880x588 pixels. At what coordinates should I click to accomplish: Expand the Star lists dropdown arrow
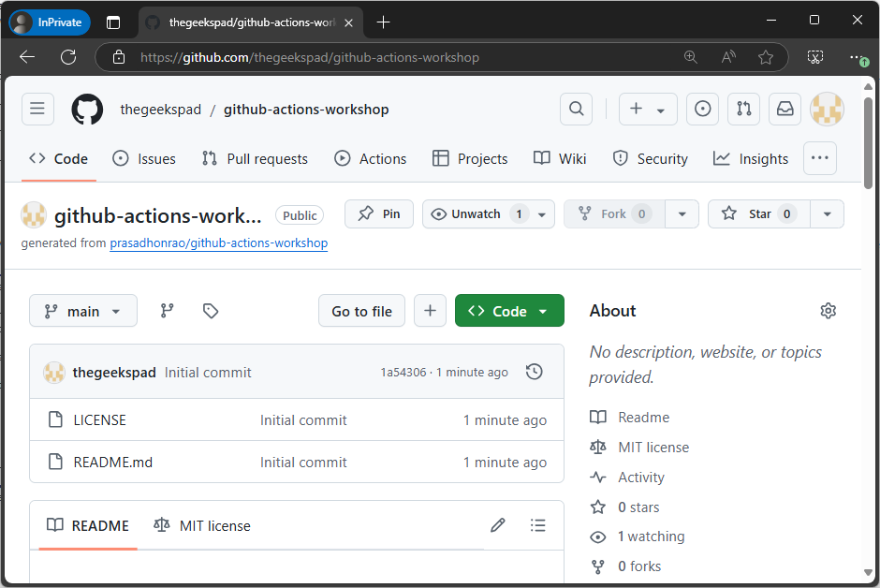(828, 214)
